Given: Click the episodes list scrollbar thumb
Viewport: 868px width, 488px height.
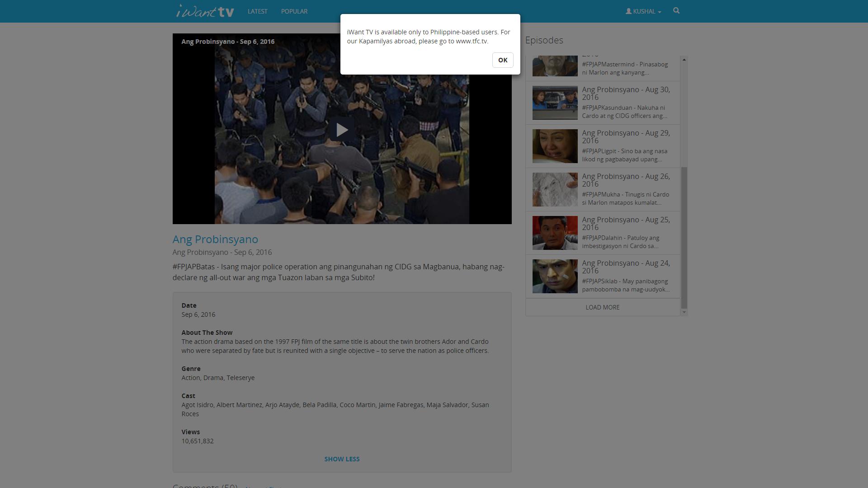Looking at the screenshot, I should tap(684, 237).
